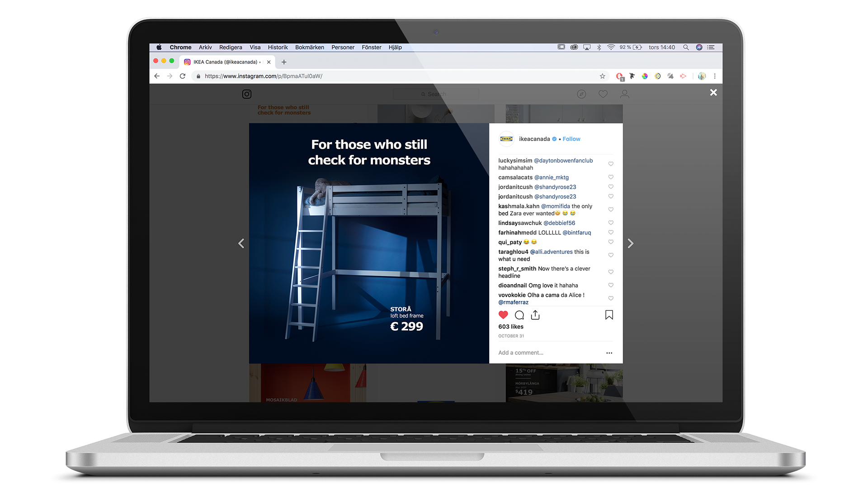Share the post
The image size is (868, 500).
pyautogui.click(x=535, y=315)
